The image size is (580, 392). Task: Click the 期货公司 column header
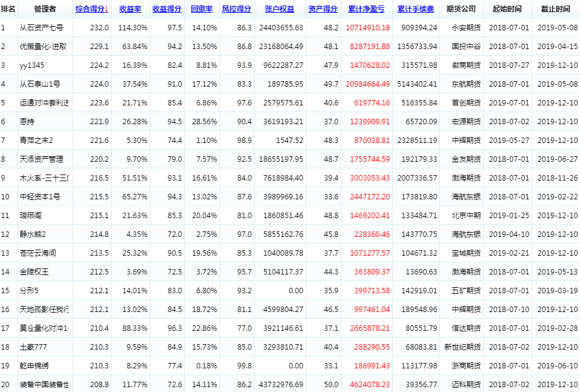461,9
